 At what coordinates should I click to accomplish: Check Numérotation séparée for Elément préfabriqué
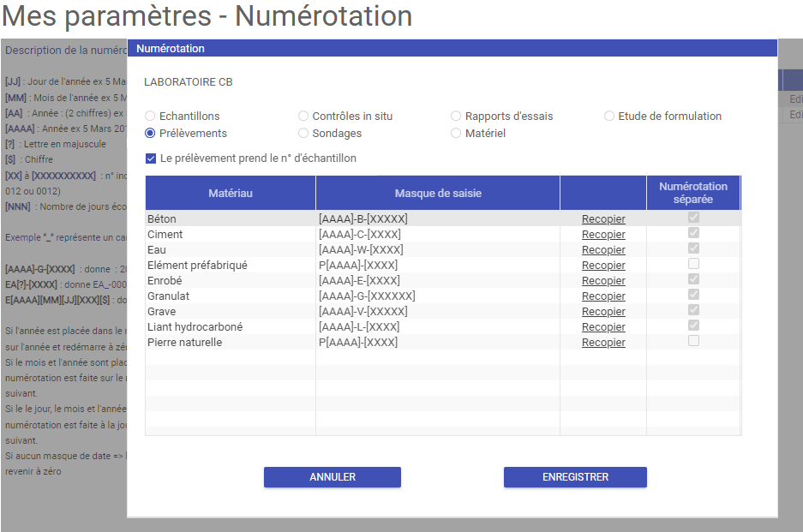click(x=693, y=264)
